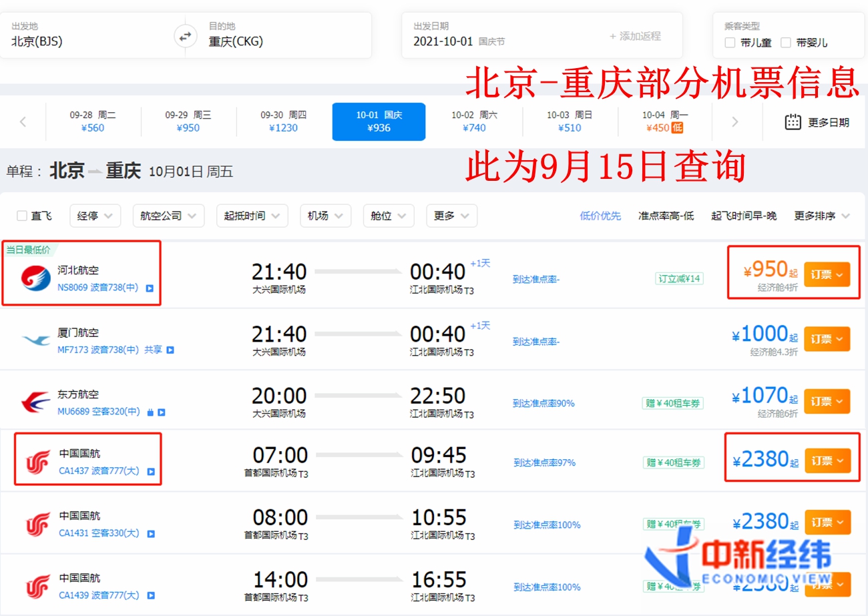Expand the 更多排序 sorting dropdown
This screenshot has height=616, width=868.
(x=822, y=216)
